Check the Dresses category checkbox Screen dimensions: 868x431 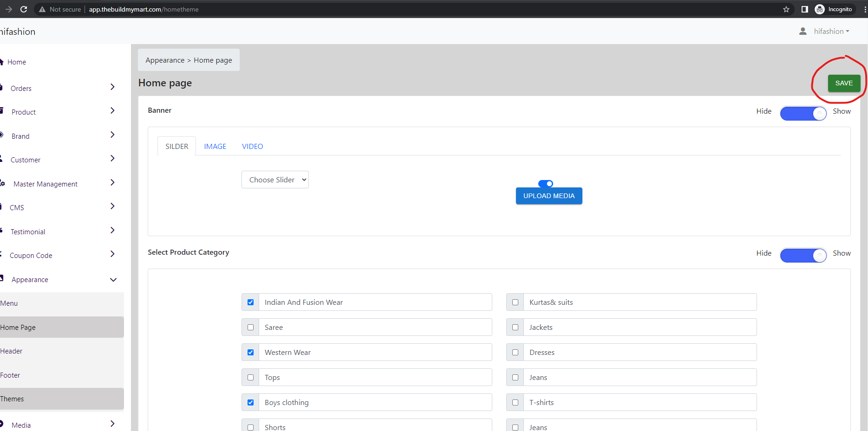click(515, 352)
